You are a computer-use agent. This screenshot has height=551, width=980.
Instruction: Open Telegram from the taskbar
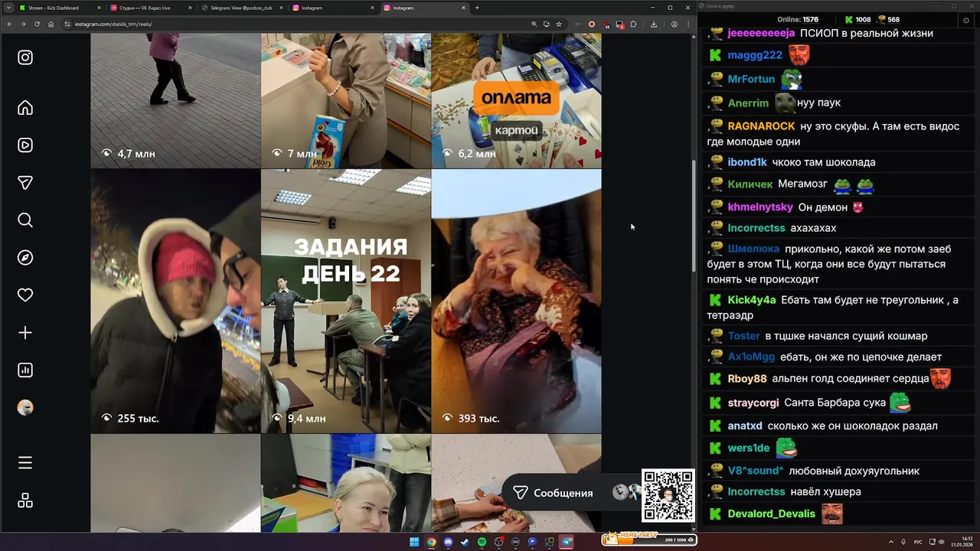[567, 542]
